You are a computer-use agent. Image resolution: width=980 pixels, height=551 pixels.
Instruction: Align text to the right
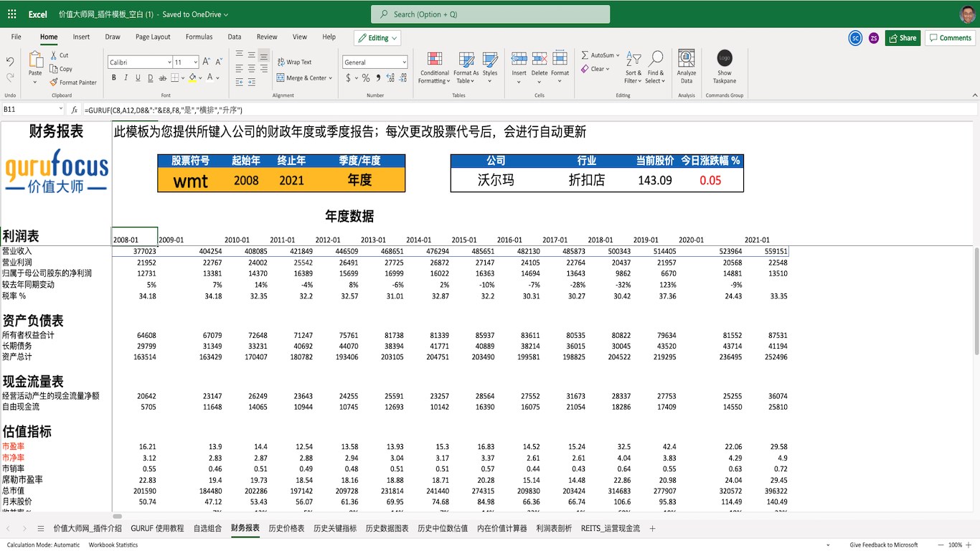pos(263,70)
